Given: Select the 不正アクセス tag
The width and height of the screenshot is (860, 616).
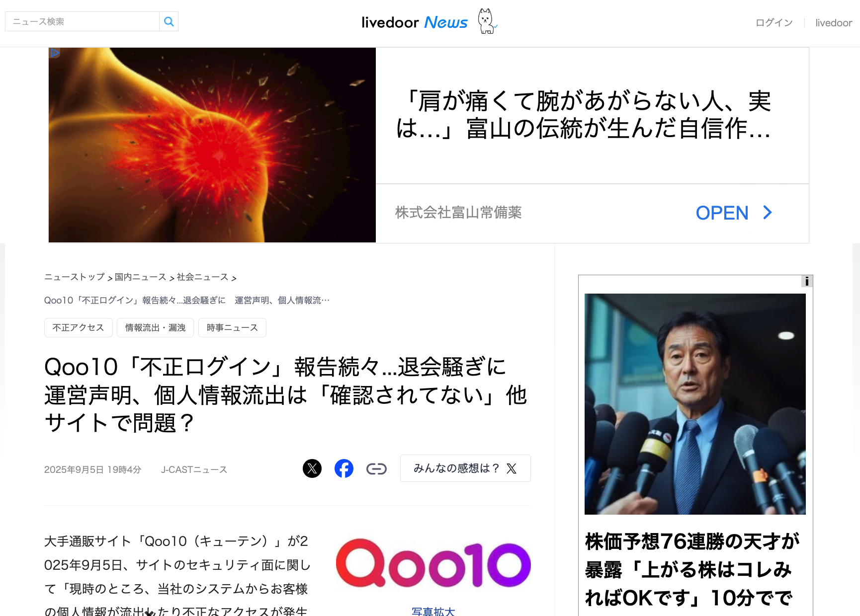Looking at the screenshot, I should point(79,328).
